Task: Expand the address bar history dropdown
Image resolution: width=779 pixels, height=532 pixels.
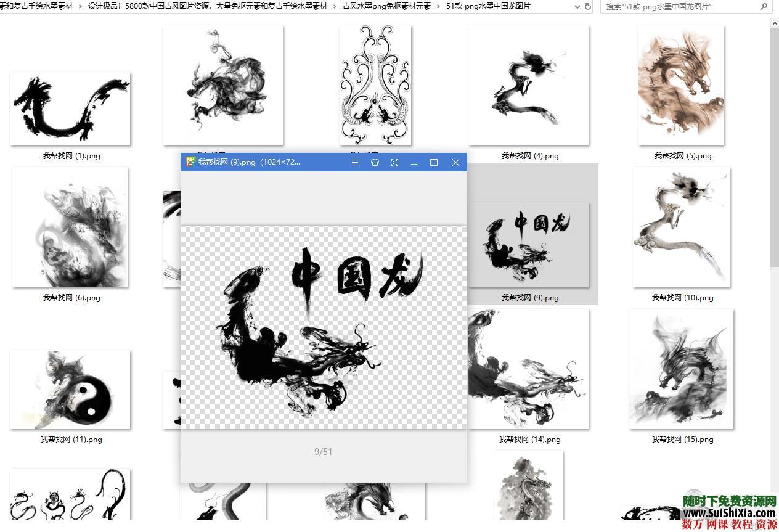Action: (577, 7)
